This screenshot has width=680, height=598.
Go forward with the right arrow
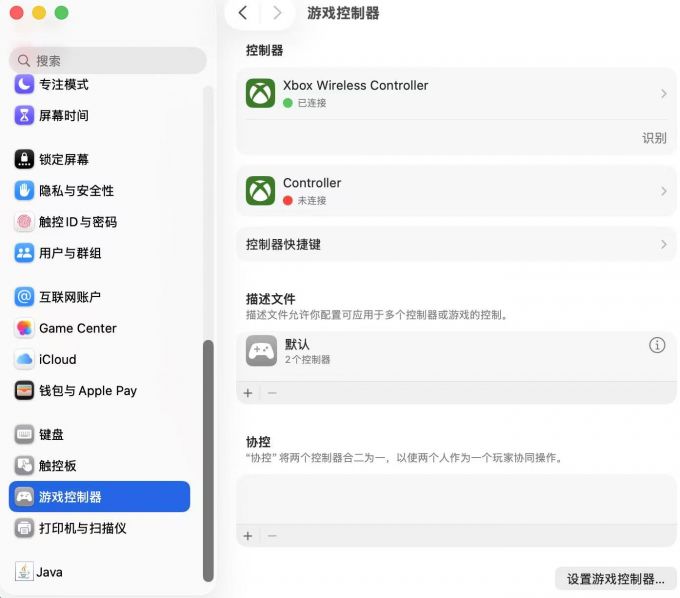tap(277, 13)
